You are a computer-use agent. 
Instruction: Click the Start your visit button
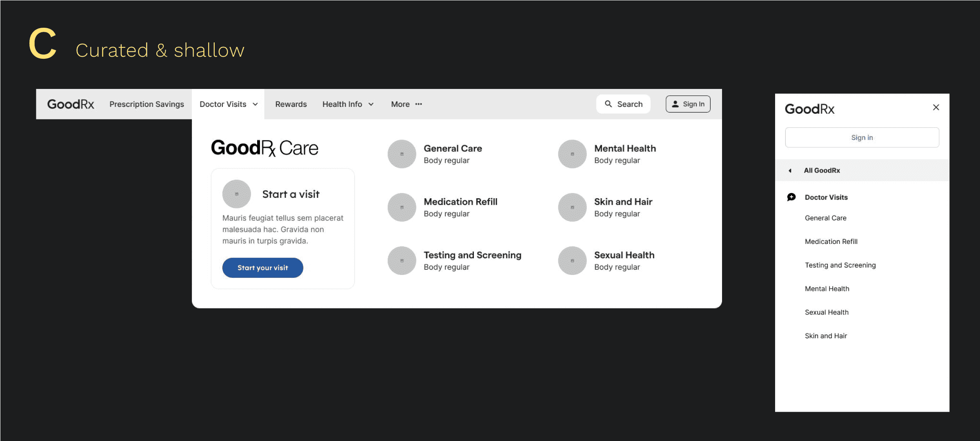[x=262, y=268]
